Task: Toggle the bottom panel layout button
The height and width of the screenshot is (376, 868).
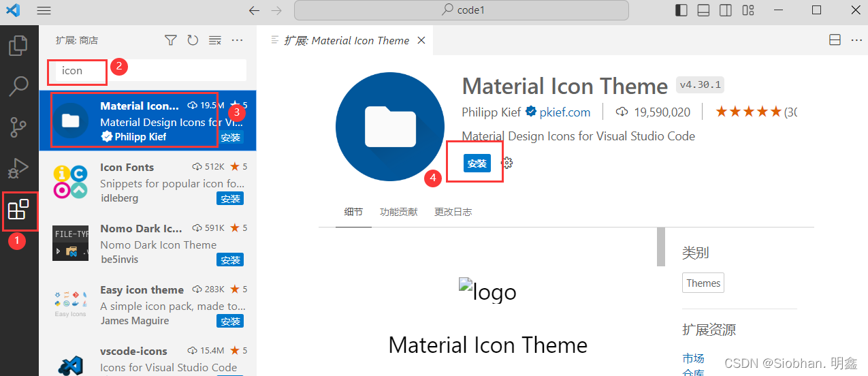Action: [x=704, y=10]
